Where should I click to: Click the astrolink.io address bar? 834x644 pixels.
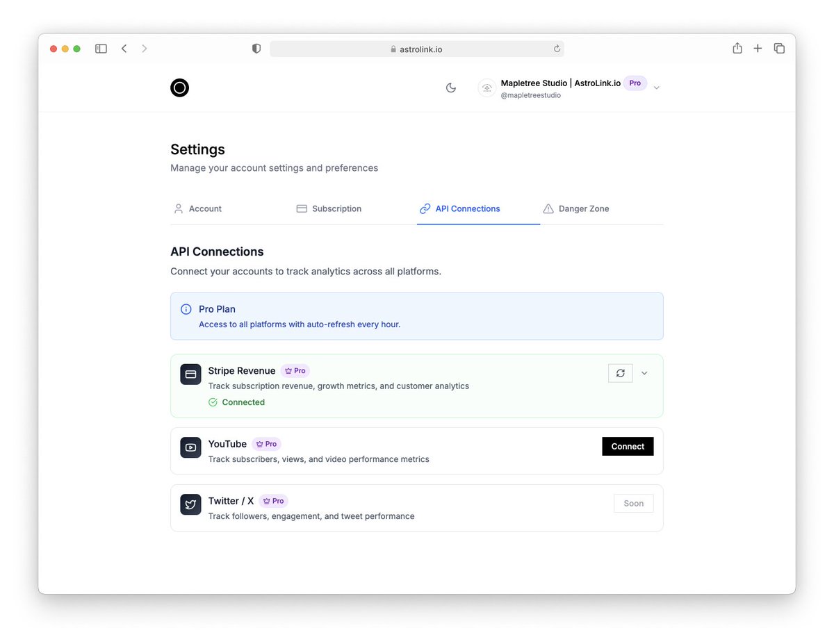(417, 48)
